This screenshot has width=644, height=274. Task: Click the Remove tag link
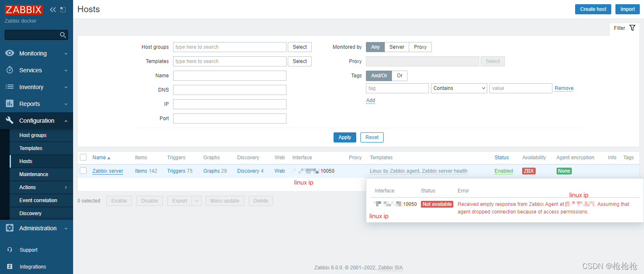click(564, 88)
